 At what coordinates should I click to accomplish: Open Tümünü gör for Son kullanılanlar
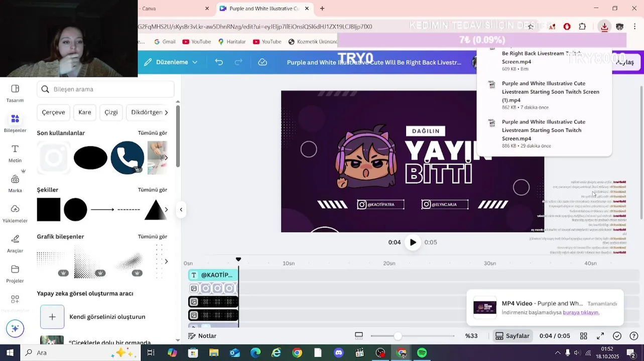click(x=153, y=133)
